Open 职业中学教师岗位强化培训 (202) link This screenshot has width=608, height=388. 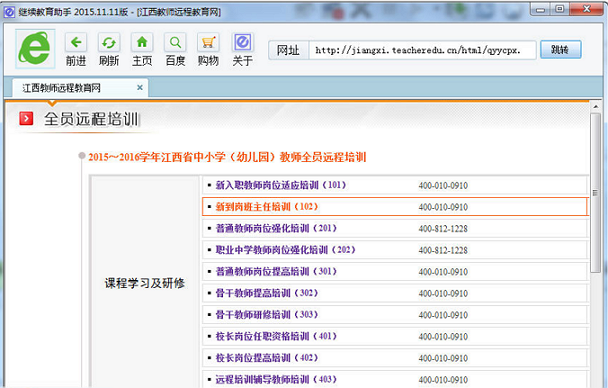tap(285, 250)
